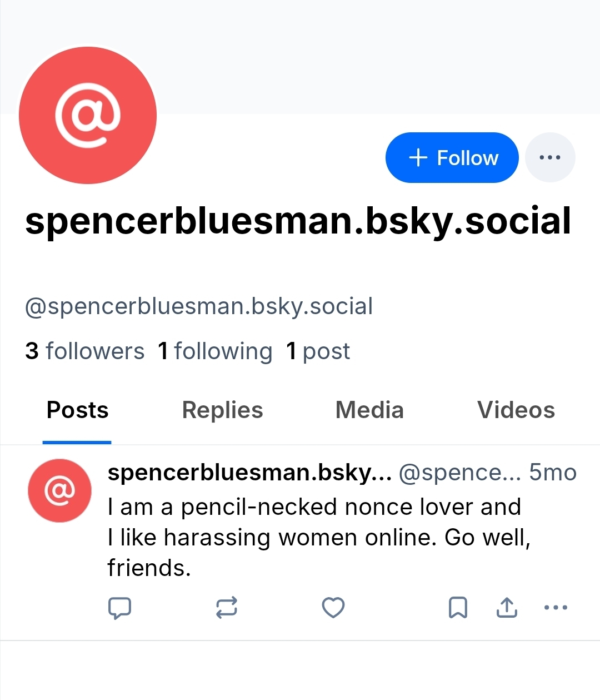Screen dimensions: 600x700
Task: Click the blue Follow button
Action: pos(452,157)
